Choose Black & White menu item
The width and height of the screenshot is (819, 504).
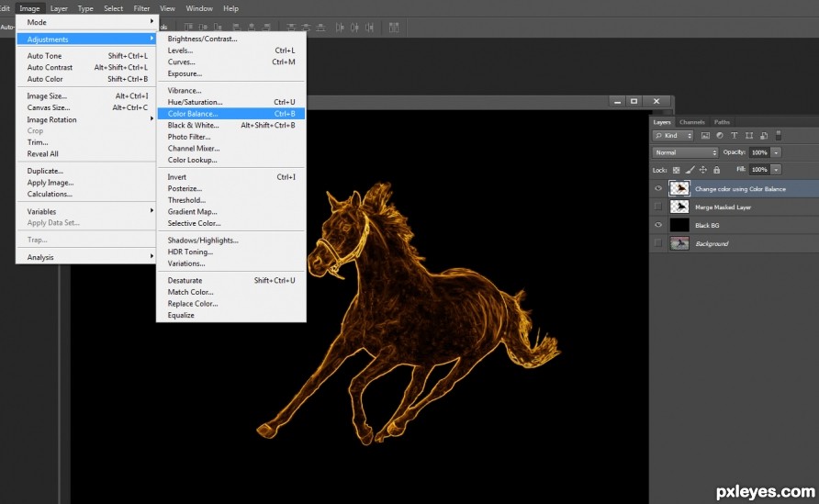tap(230, 125)
